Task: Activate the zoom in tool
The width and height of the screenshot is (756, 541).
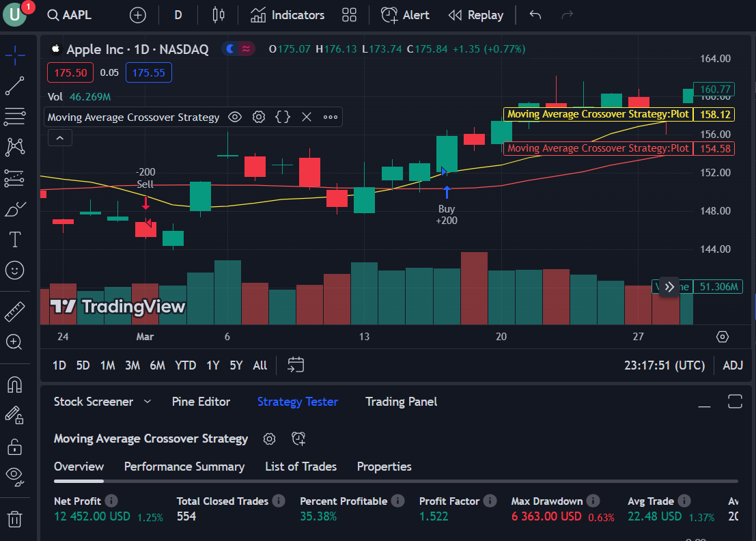Action: pyautogui.click(x=14, y=342)
